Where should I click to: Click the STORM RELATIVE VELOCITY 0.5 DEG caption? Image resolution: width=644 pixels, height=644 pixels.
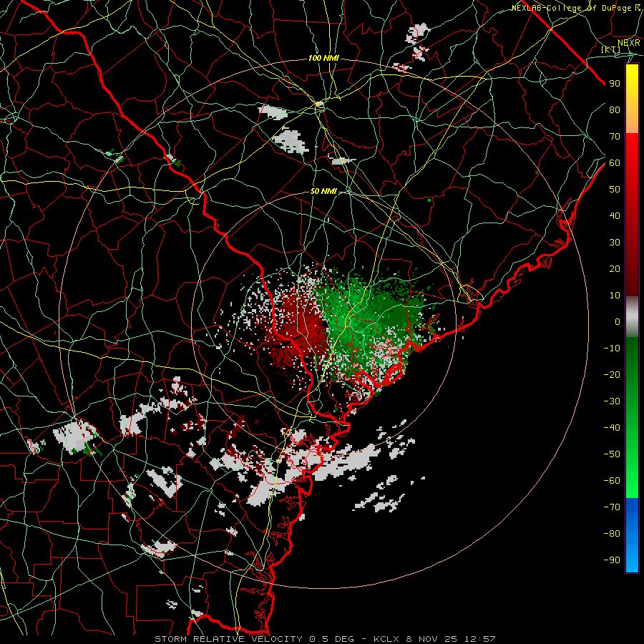(x=254, y=639)
